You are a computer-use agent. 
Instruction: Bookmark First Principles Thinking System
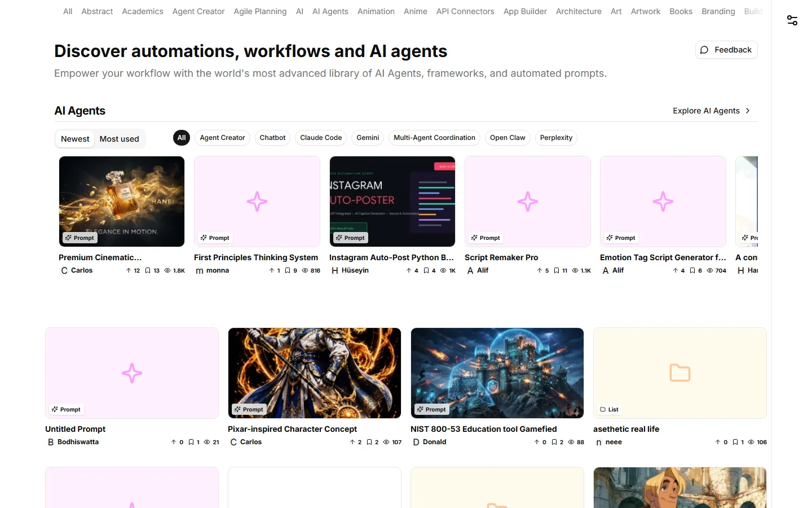click(x=288, y=270)
